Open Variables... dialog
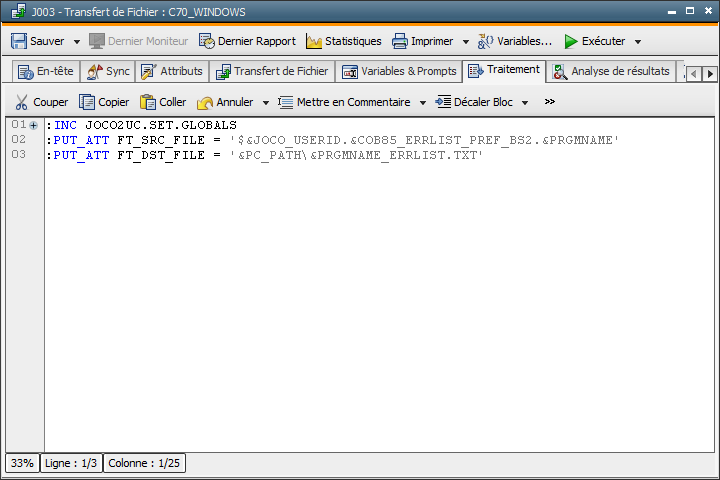 pyautogui.click(x=514, y=41)
